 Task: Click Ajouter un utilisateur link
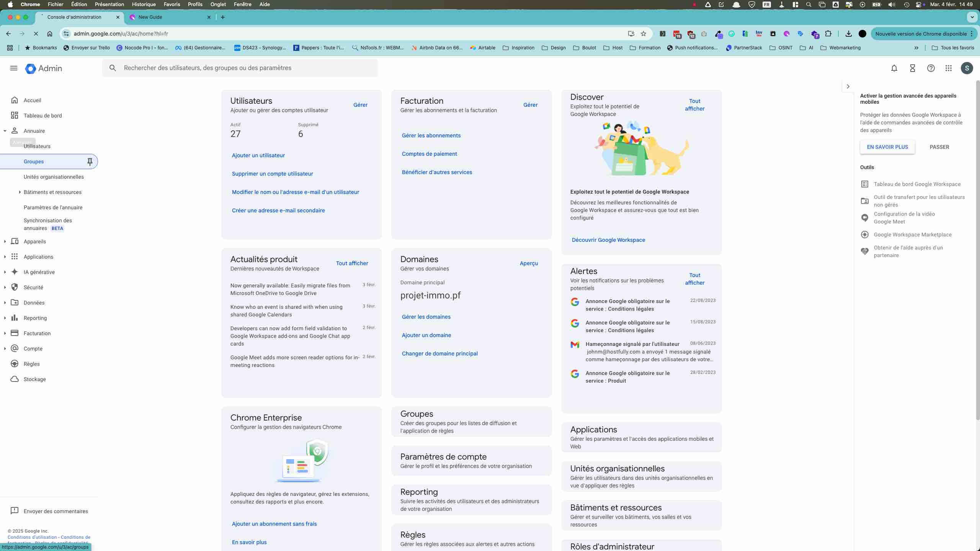pyautogui.click(x=258, y=155)
